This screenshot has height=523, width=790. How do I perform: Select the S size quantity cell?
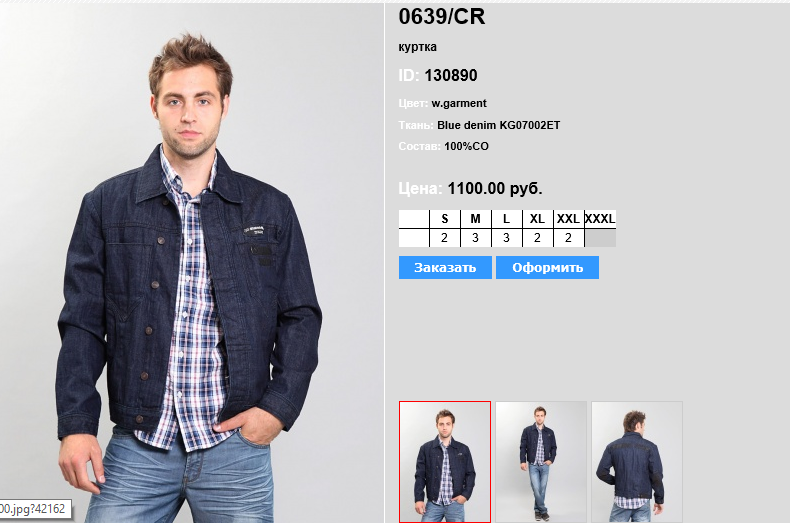444,238
